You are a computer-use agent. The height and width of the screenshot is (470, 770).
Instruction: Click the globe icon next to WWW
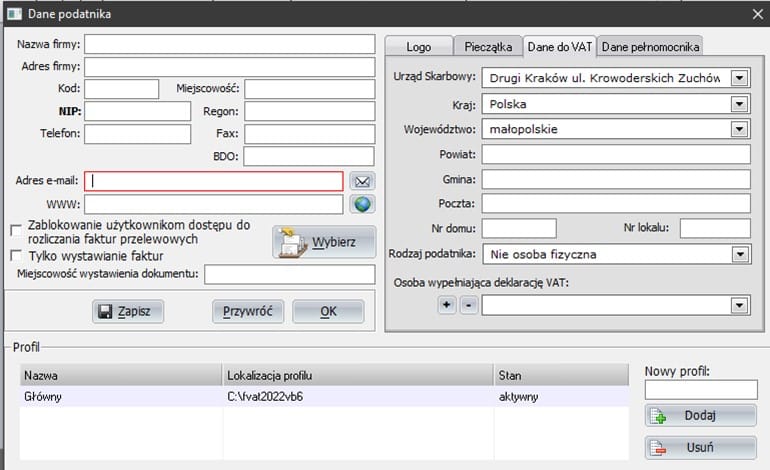(362, 204)
